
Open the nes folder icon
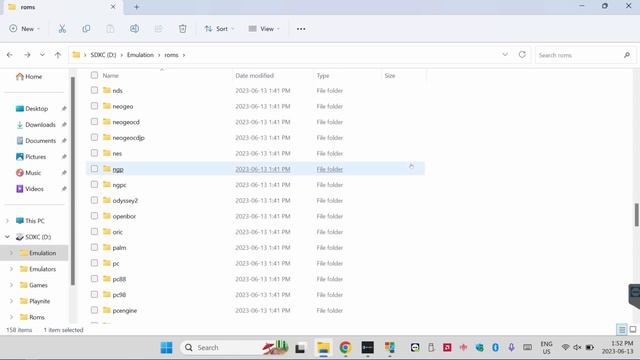click(107, 153)
